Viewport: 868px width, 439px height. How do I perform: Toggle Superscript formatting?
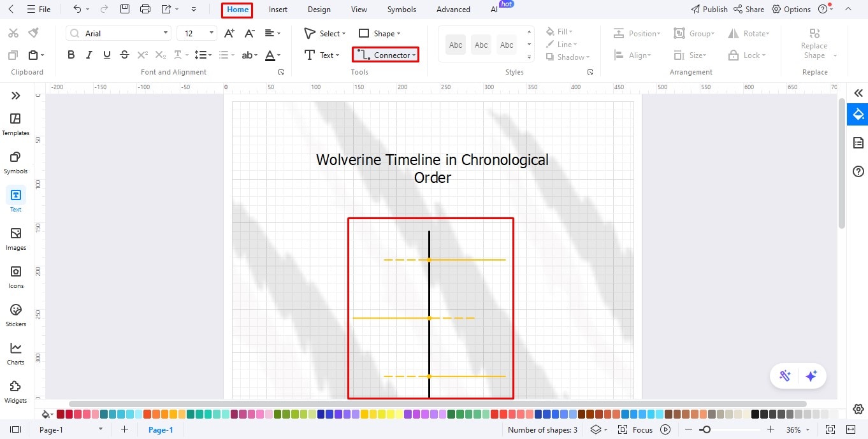[143, 55]
